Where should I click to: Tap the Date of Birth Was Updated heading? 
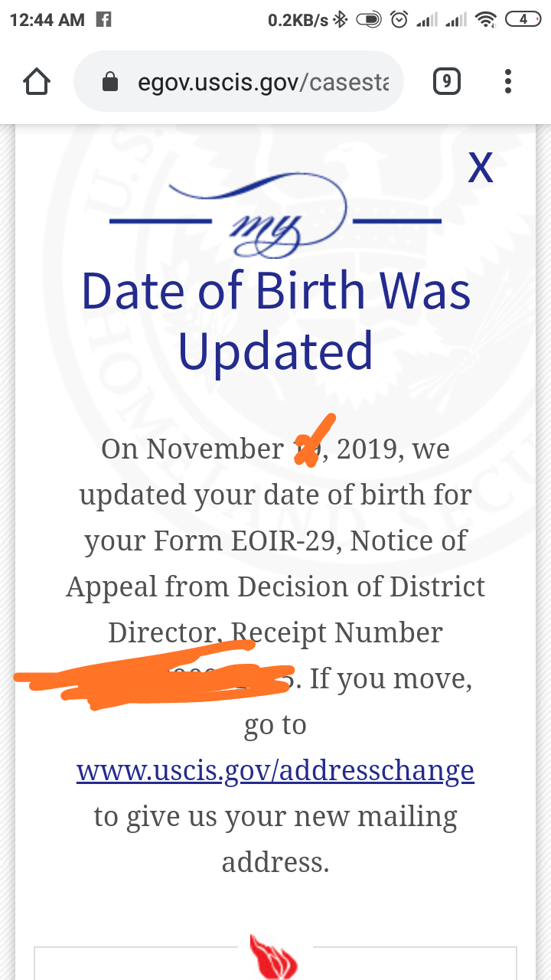(x=275, y=320)
